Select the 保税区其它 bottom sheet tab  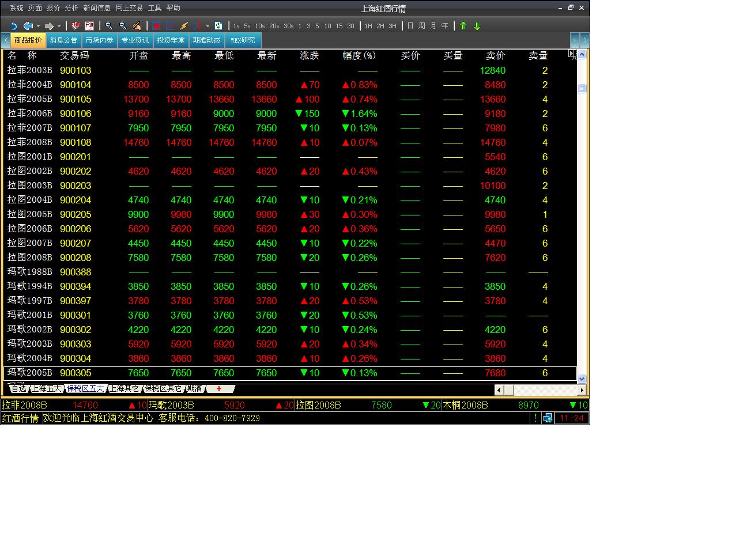[163, 389]
